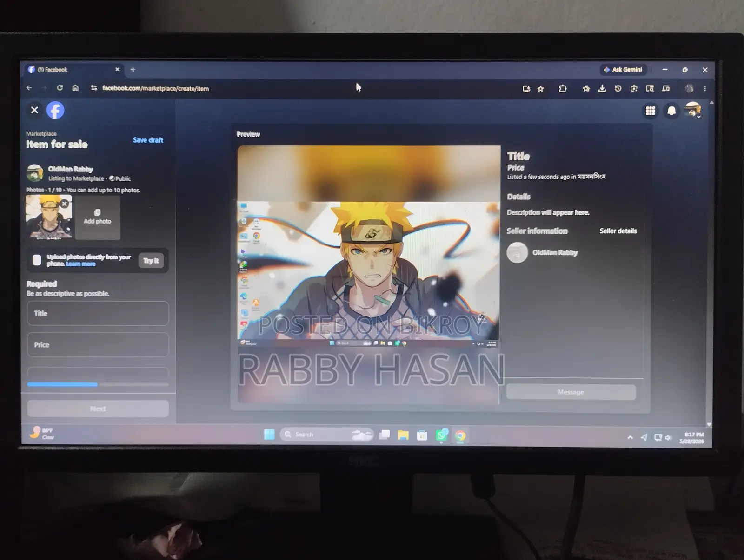Open browser history icon

(x=618, y=88)
